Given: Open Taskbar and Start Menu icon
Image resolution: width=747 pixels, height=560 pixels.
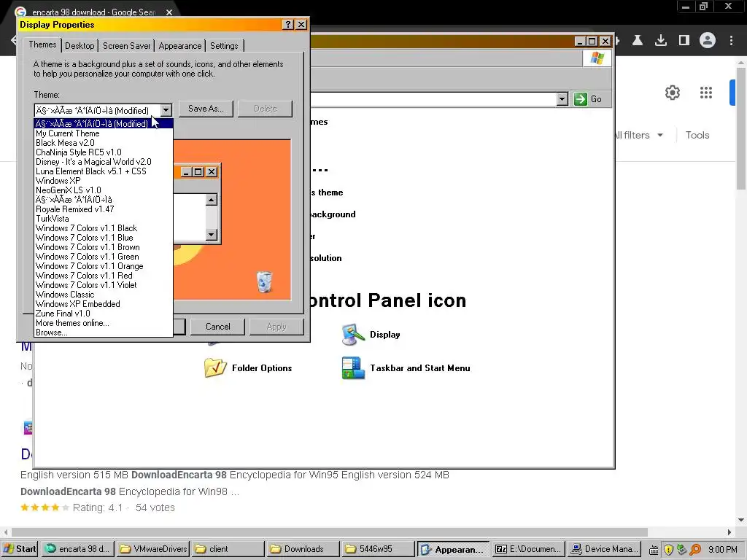Looking at the screenshot, I should (x=353, y=368).
